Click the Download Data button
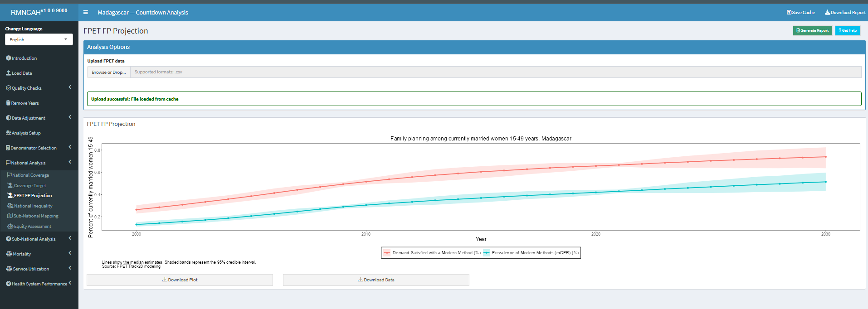The height and width of the screenshot is (309, 868). pyautogui.click(x=376, y=280)
